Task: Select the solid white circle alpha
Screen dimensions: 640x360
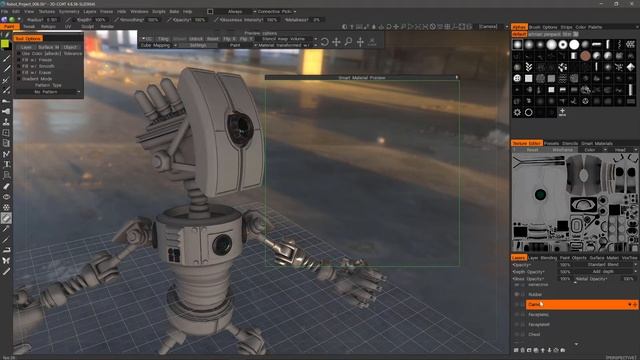Action: tap(574, 44)
